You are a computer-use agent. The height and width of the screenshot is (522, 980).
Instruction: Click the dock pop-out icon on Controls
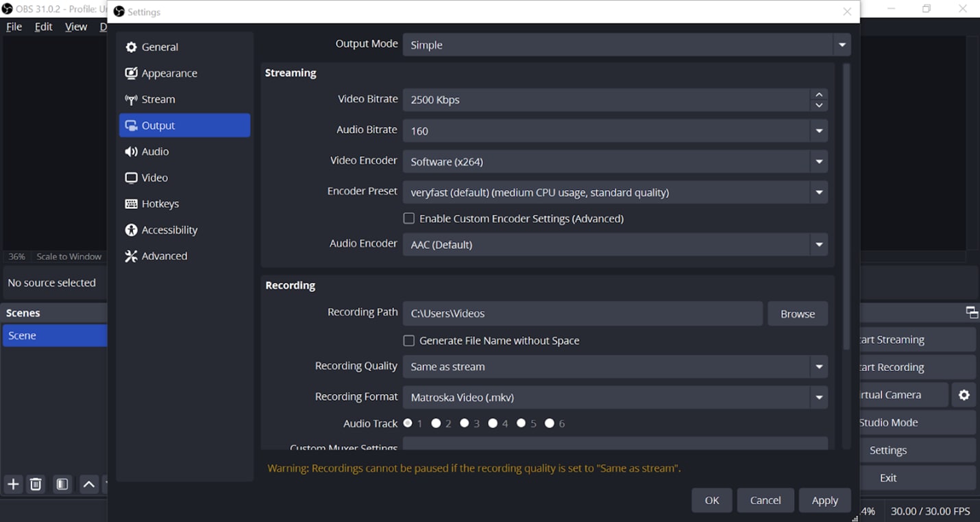(x=972, y=313)
